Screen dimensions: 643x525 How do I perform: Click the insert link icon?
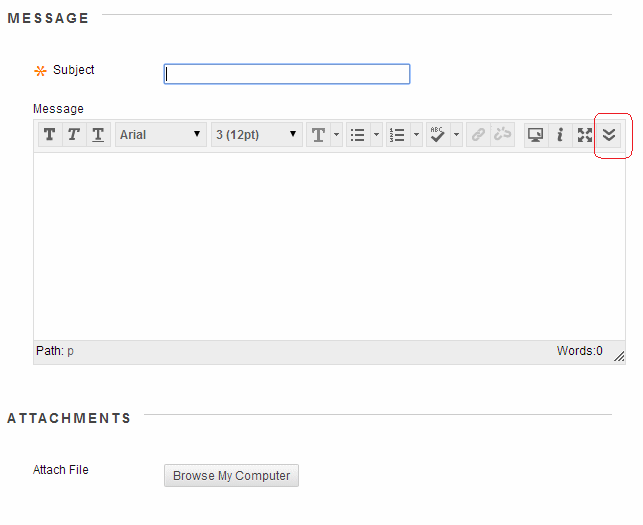click(x=478, y=135)
